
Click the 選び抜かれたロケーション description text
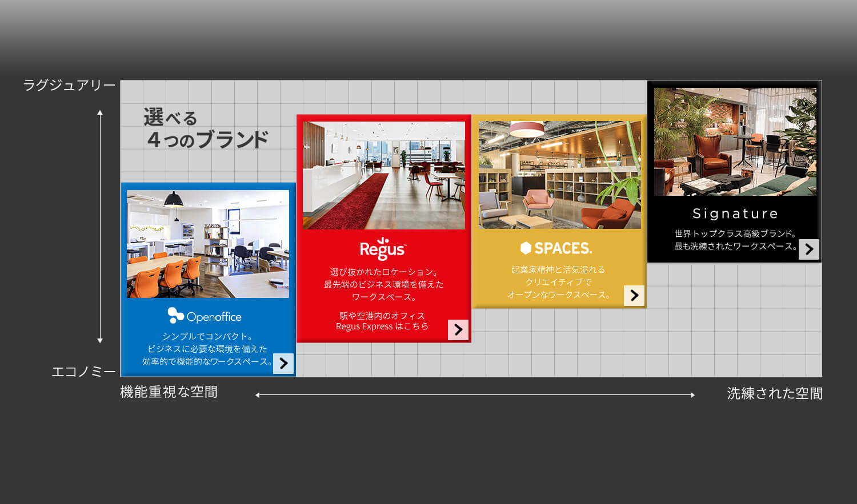pos(384,284)
